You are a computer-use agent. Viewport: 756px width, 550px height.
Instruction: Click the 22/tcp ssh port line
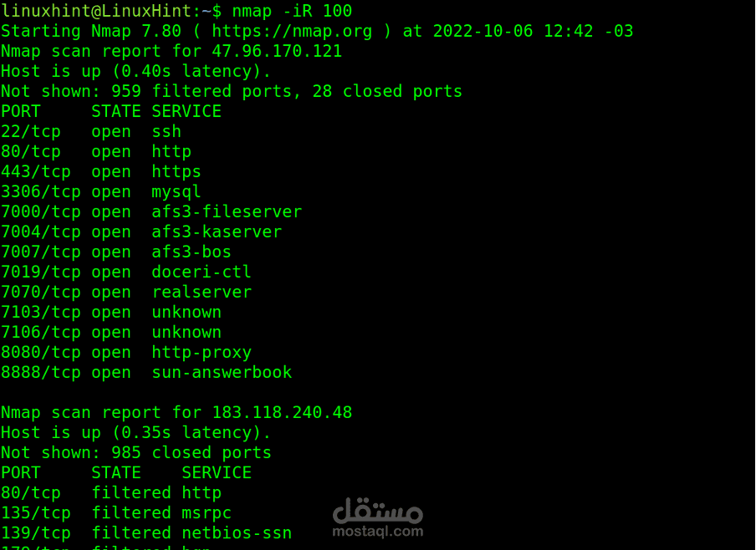pos(90,132)
